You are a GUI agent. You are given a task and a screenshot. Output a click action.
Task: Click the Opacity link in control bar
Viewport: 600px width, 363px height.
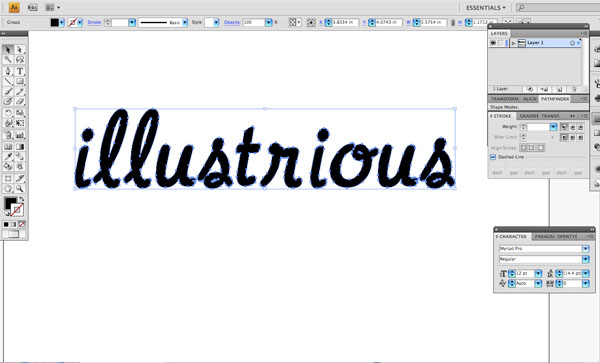(232, 22)
